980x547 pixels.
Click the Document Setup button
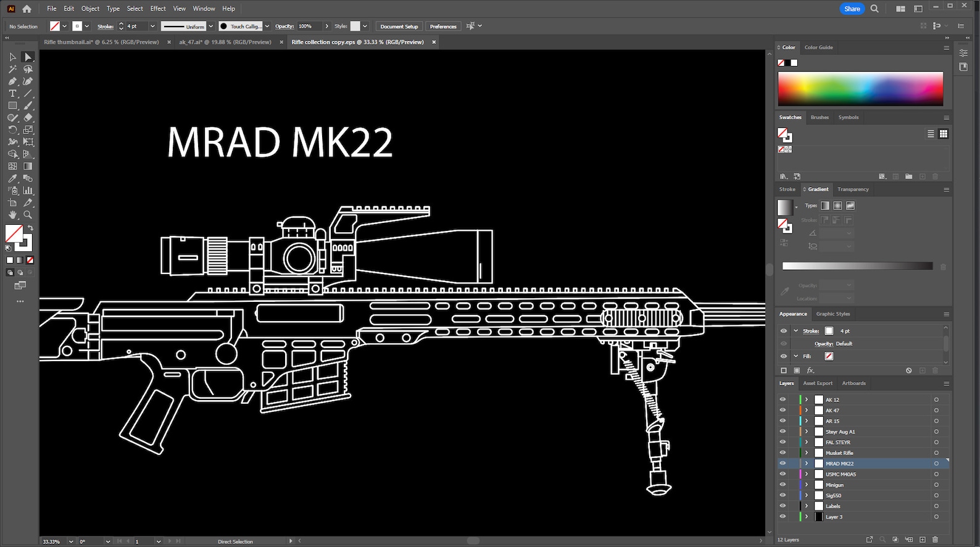(399, 27)
